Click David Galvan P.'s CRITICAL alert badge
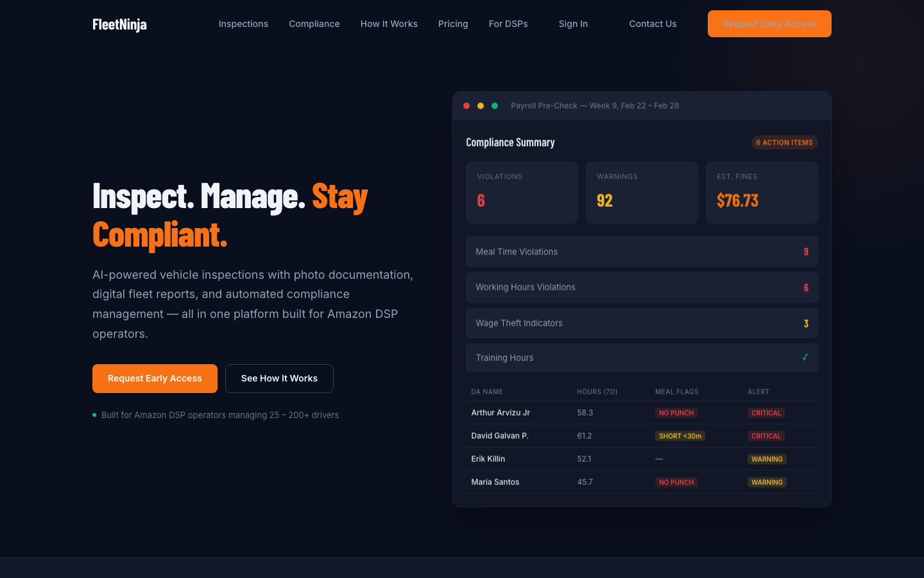Image resolution: width=924 pixels, height=578 pixels. [x=766, y=436]
